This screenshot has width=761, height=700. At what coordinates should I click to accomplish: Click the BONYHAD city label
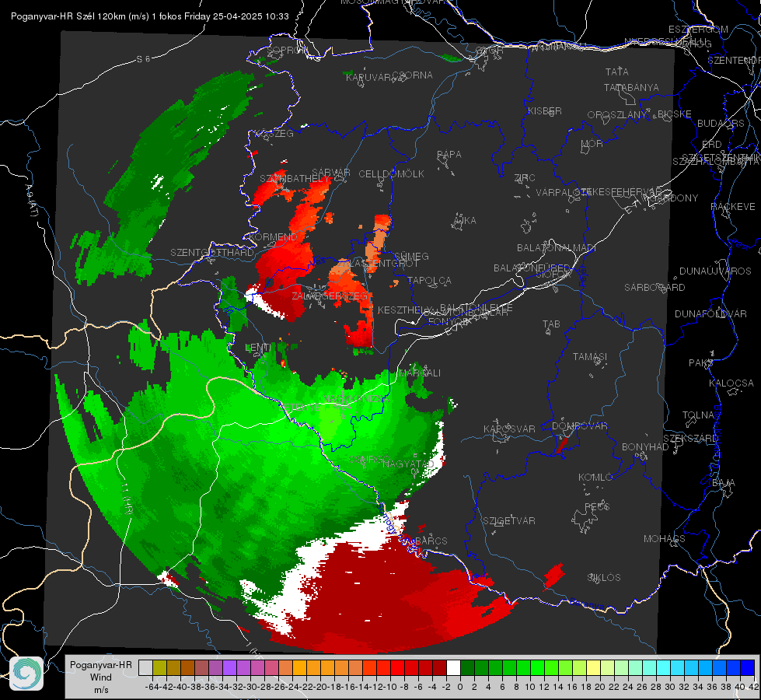click(x=645, y=447)
